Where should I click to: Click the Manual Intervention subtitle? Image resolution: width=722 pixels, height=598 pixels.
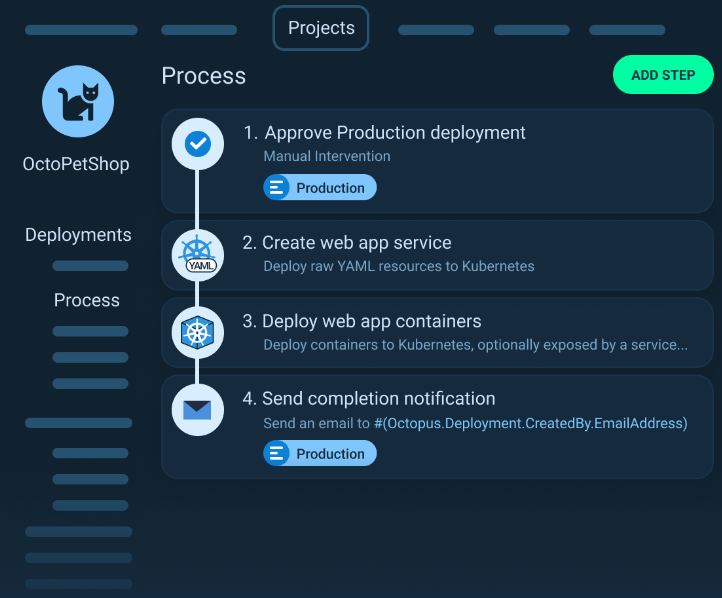click(x=327, y=156)
